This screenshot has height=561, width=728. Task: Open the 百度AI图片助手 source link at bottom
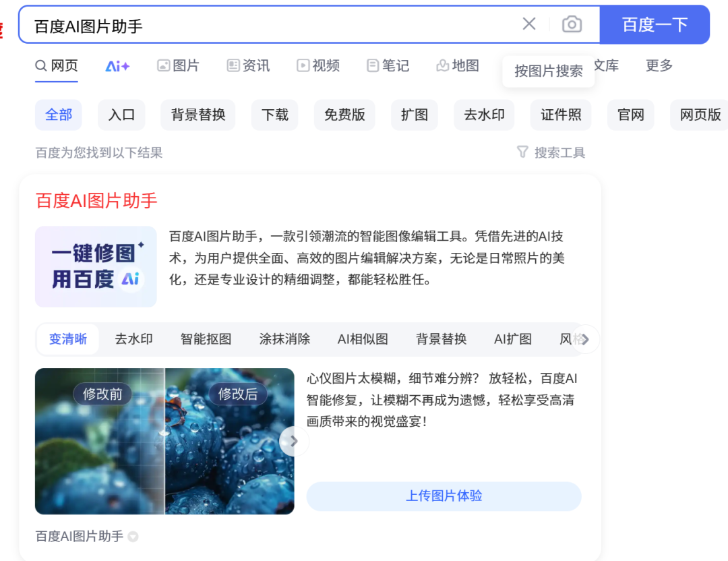coord(80,536)
